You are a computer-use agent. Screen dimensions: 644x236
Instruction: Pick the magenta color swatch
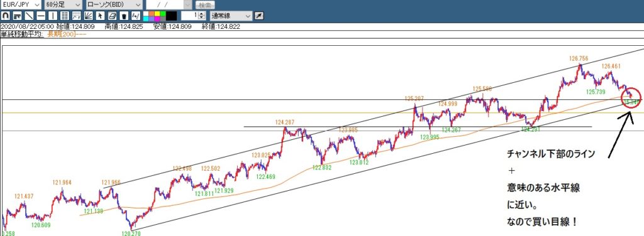tap(157, 18)
